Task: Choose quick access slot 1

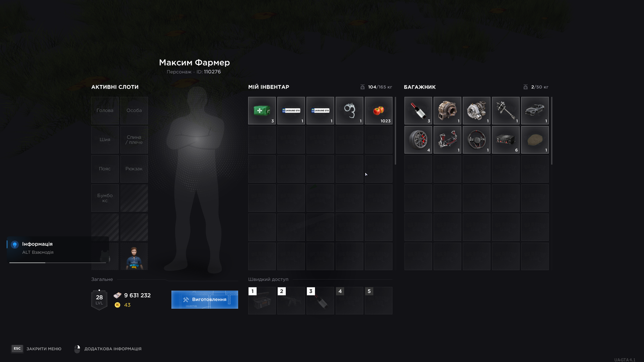Action: tap(262, 301)
